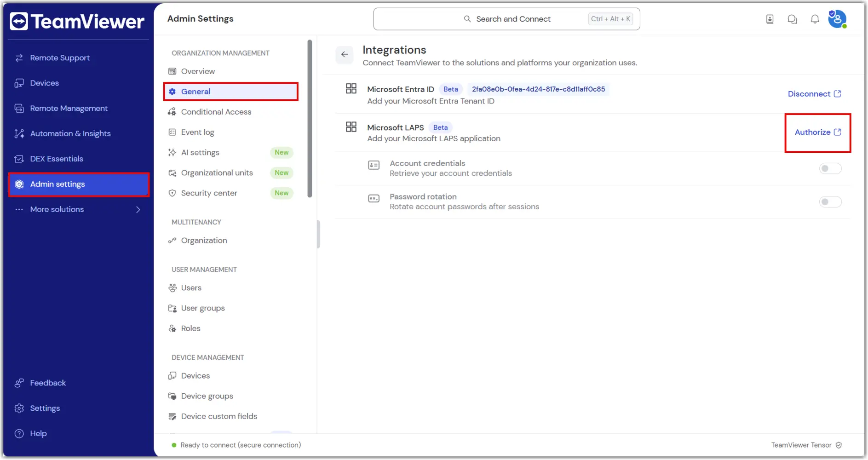868x460 pixels.
Task: Click the Microsoft Entra tenant ID value
Action: [538, 89]
